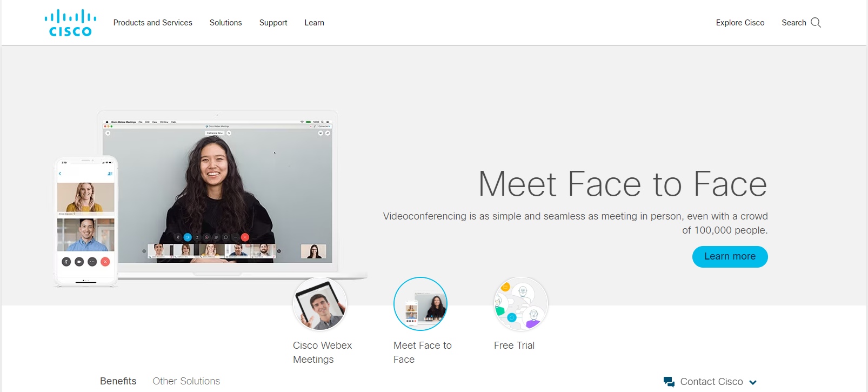Open Products and Services menu
Screen dimensions: 868x392
coord(153,23)
